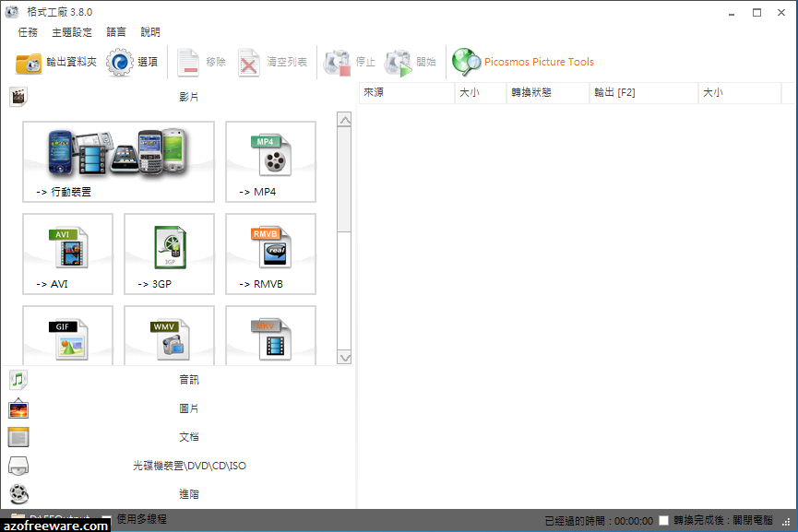Click the format list scrollbar thumb
Screen dimensions: 798x532
pos(344,180)
